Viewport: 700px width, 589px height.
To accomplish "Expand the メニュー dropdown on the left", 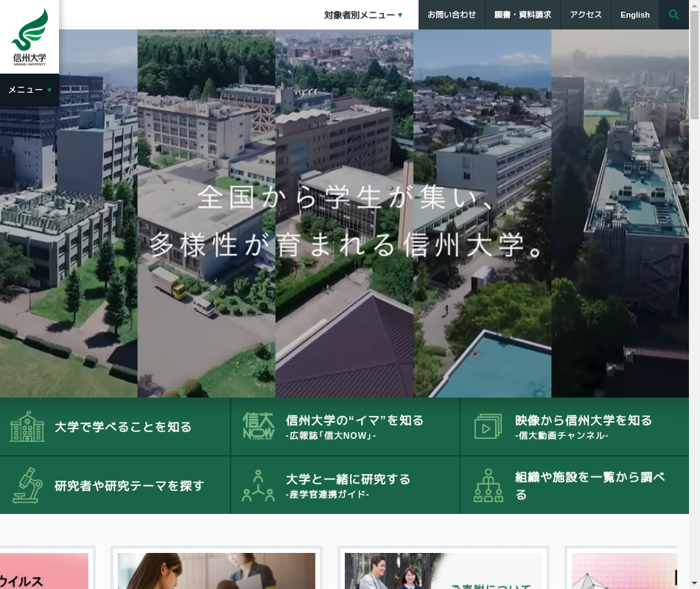I will click(x=29, y=90).
